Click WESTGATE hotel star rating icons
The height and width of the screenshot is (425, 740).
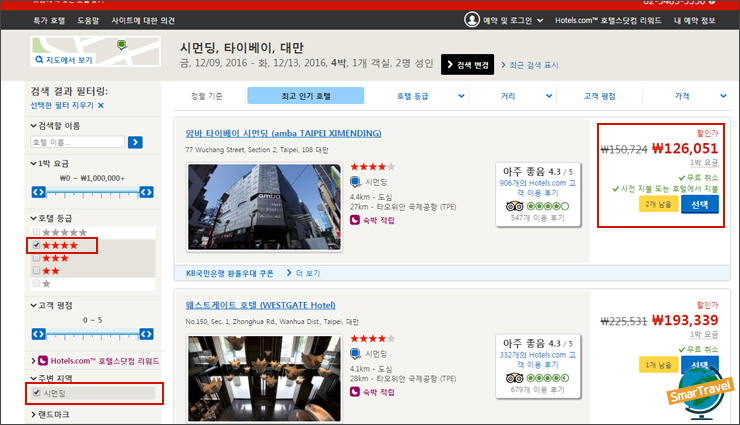click(x=372, y=338)
